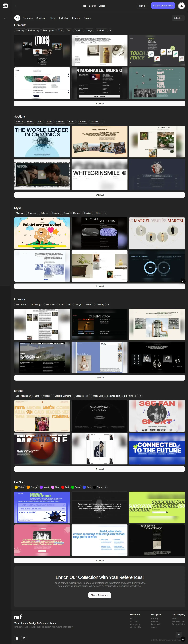Select the Style category filter tab

[x=53, y=18]
